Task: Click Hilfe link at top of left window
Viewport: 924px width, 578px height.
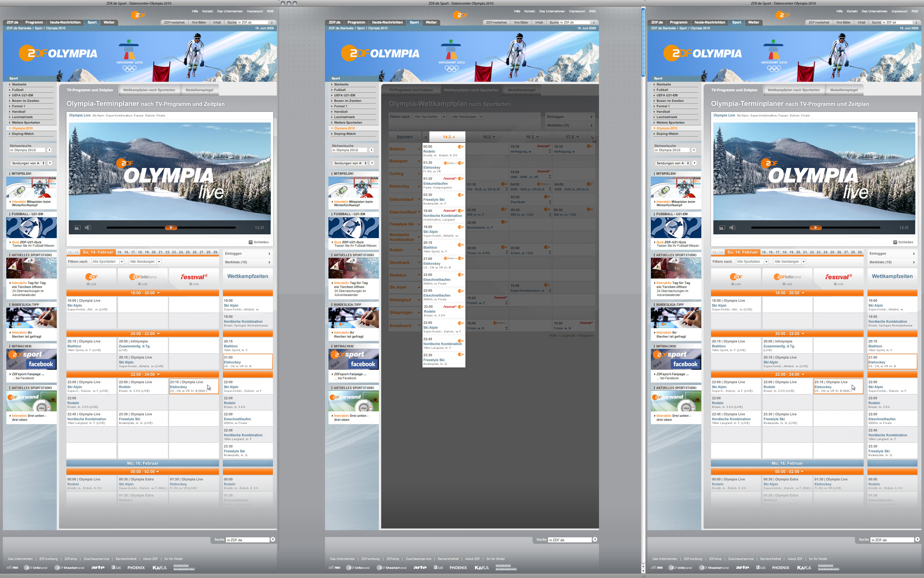Action: tap(195, 11)
